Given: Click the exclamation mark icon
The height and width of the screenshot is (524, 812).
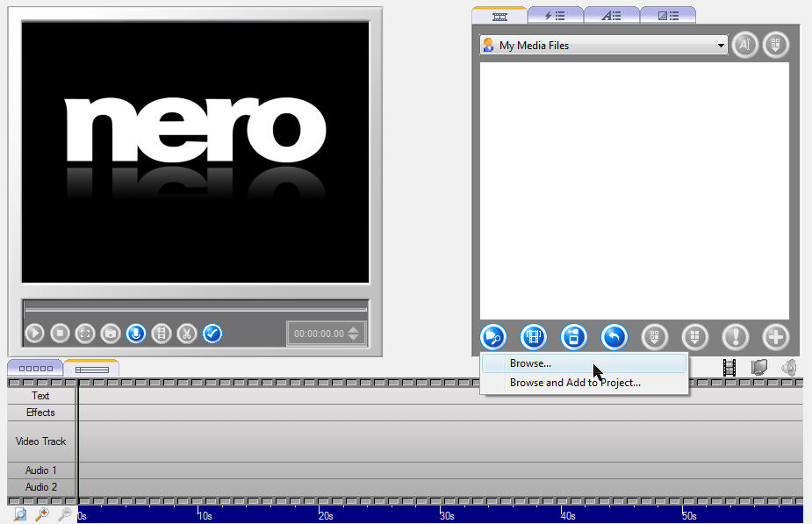Looking at the screenshot, I should pyautogui.click(x=736, y=337).
